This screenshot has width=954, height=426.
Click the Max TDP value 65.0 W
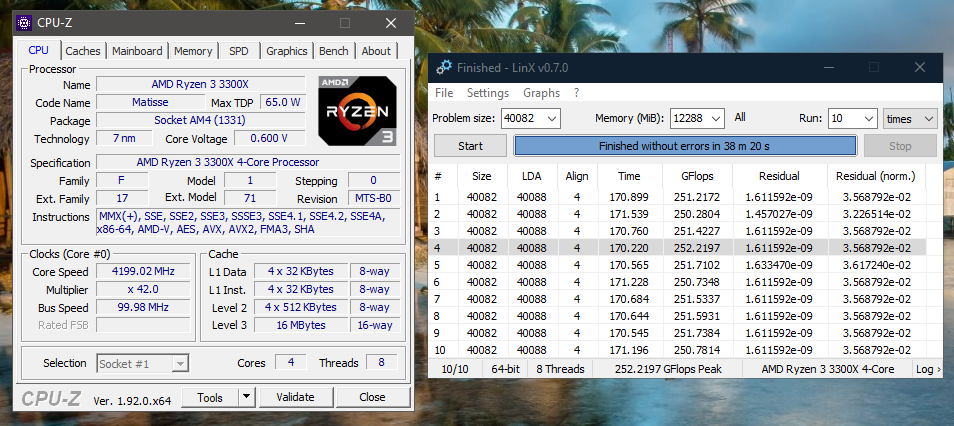click(x=283, y=102)
